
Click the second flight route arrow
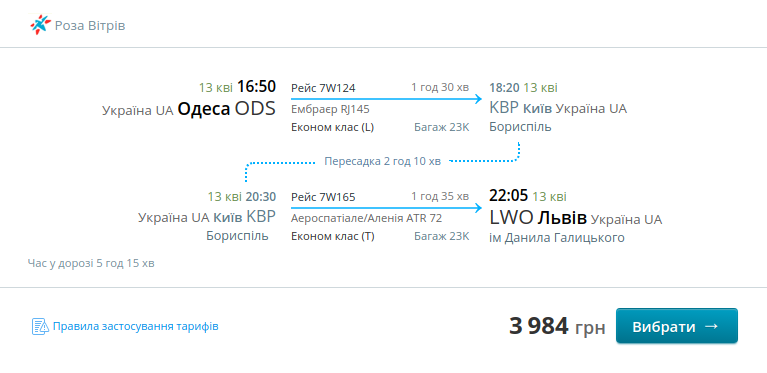pos(386,208)
